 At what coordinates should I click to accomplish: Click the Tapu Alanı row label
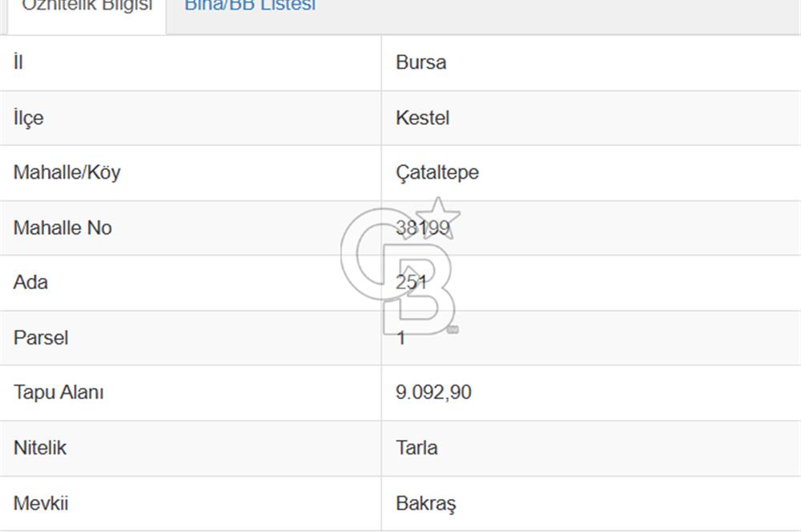[x=58, y=393]
